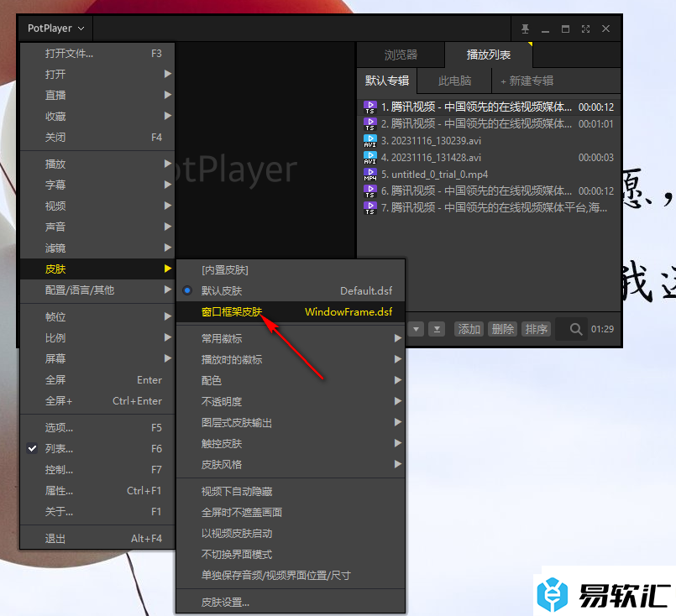This screenshot has width=676, height=616.
Task: Toggle 全屏时不遮盖画面 option
Action: coord(291,513)
